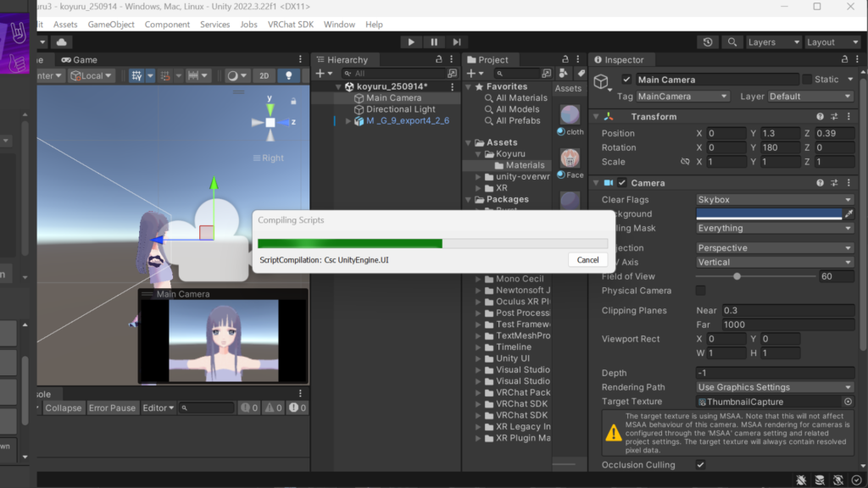Click the global search magnifier icon
The image size is (868, 488).
click(x=732, y=42)
